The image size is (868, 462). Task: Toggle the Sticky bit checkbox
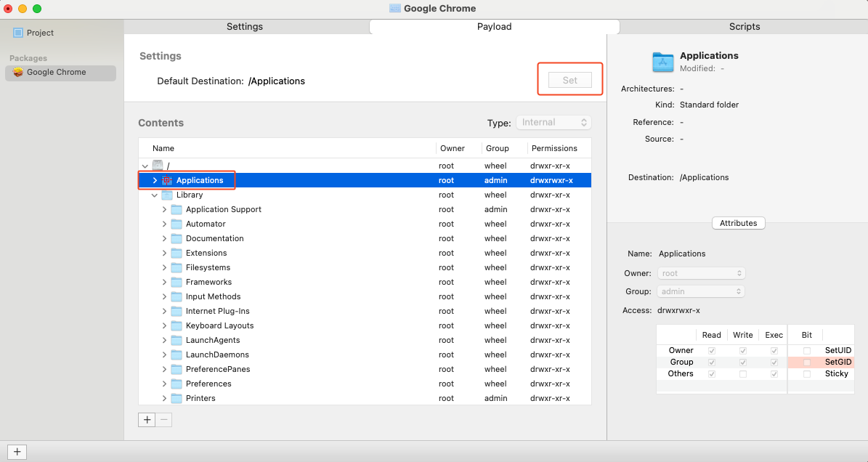point(806,374)
